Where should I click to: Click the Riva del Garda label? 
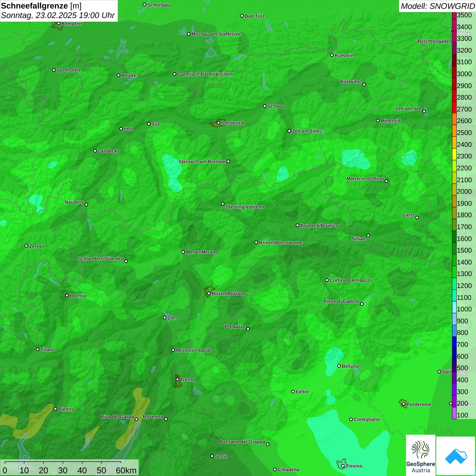[x=117, y=417]
